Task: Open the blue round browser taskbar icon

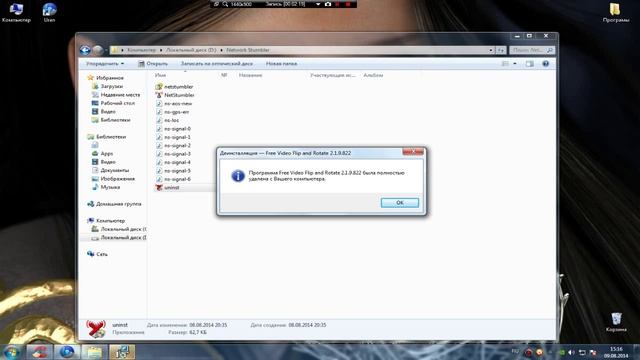Action: click(67, 352)
